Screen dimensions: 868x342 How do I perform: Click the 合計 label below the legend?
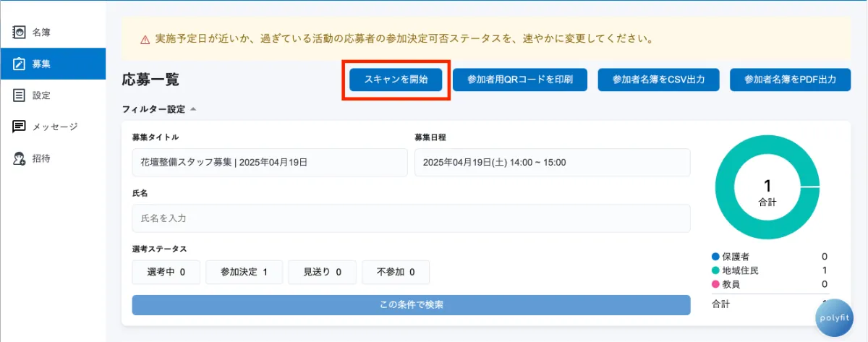[721, 303]
